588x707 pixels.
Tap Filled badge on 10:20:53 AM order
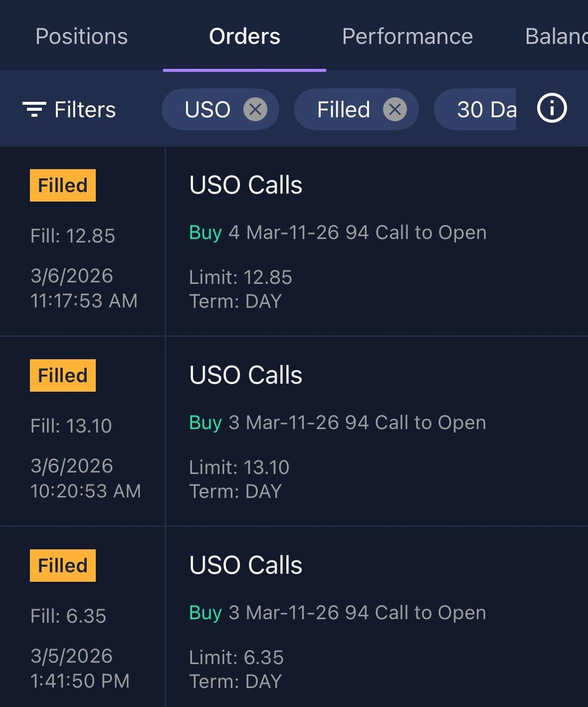coord(63,375)
